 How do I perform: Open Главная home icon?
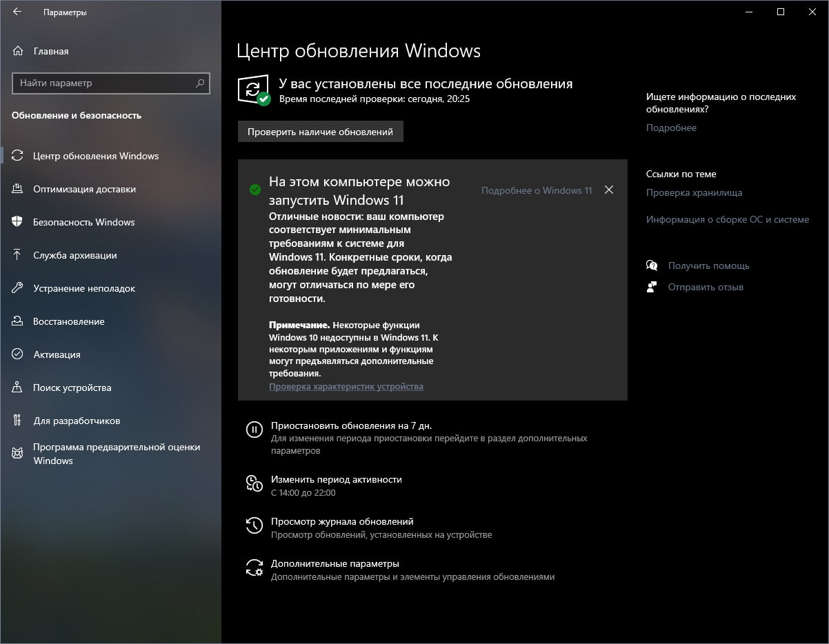point(17,51)
